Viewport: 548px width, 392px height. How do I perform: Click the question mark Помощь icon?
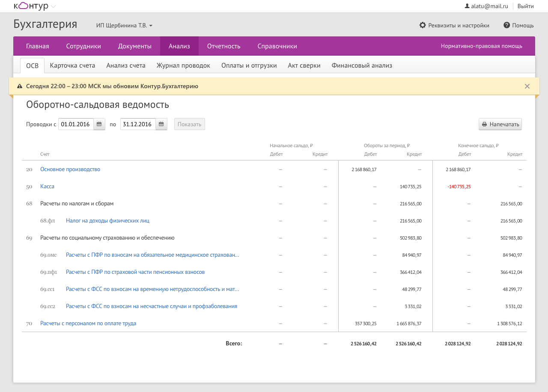coord(506,25)
